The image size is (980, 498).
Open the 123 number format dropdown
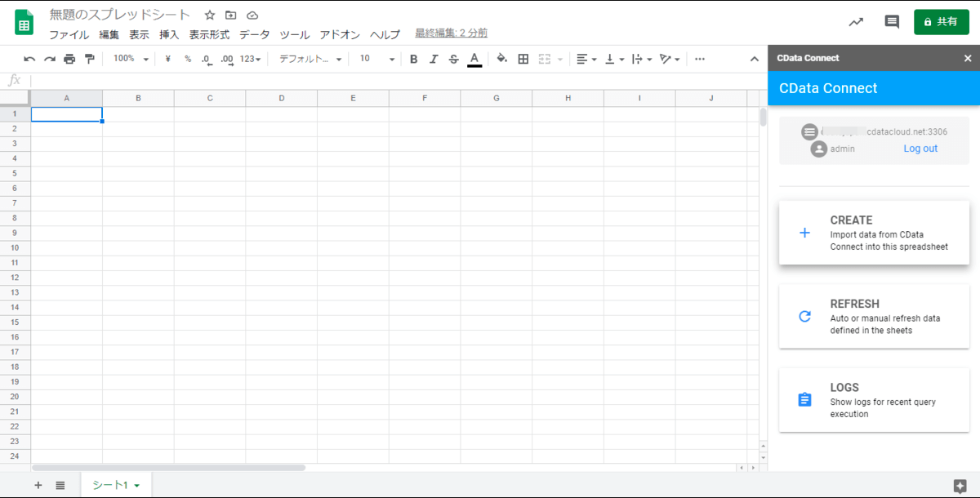pyautogui.click(x=250, y=59)
